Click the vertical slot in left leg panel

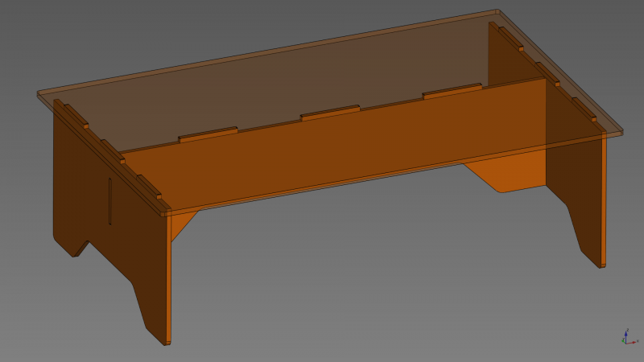coord(109,201)
